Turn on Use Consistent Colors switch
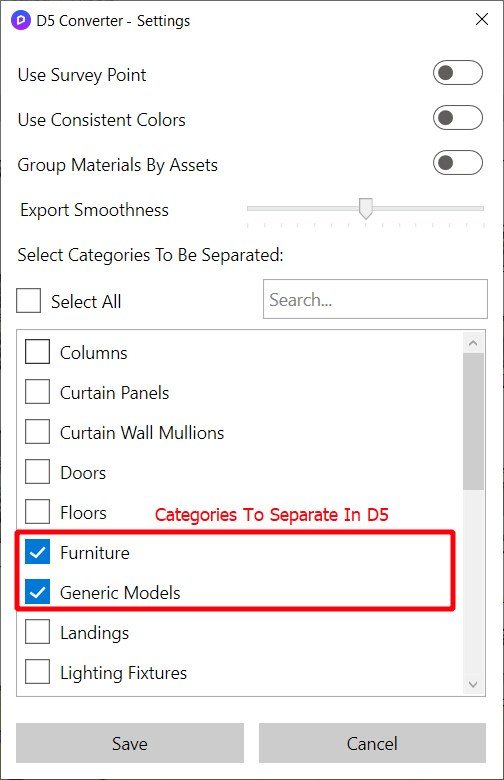Viewport: 504px width, 780px height. (458, 118)
